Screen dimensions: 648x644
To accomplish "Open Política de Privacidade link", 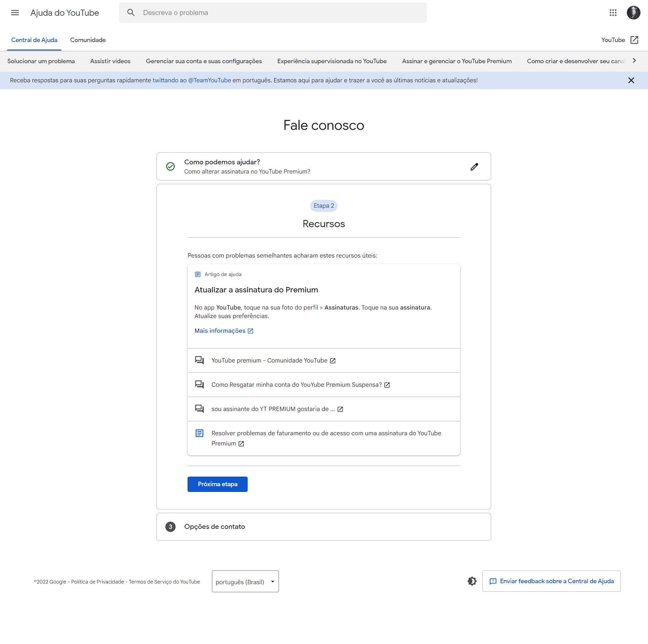I will pos(98,582).
